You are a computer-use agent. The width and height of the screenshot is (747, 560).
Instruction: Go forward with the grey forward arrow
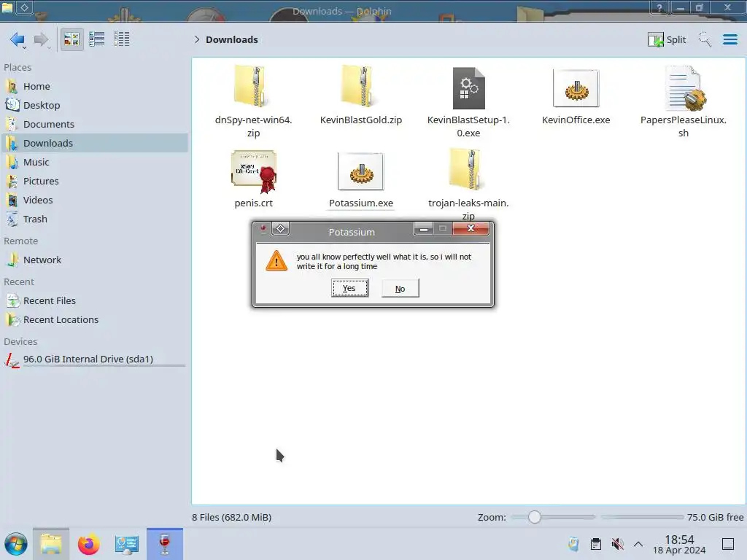(x=42, y=39)
